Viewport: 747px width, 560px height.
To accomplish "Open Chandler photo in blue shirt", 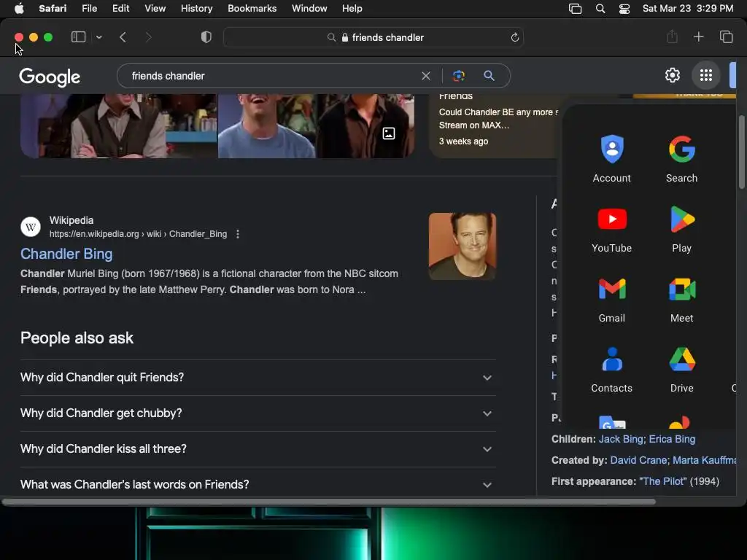I will pyautogui.click(x=266, y=125).
